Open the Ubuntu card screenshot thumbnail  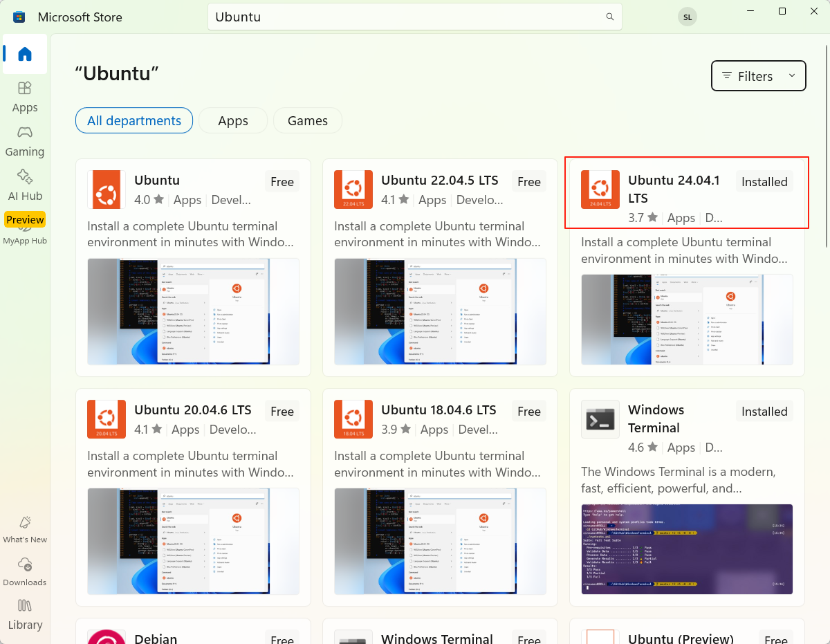(194, 311)
